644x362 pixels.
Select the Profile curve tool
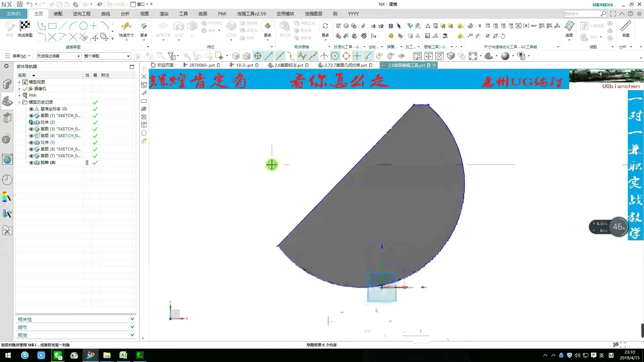tap(42, 26)
